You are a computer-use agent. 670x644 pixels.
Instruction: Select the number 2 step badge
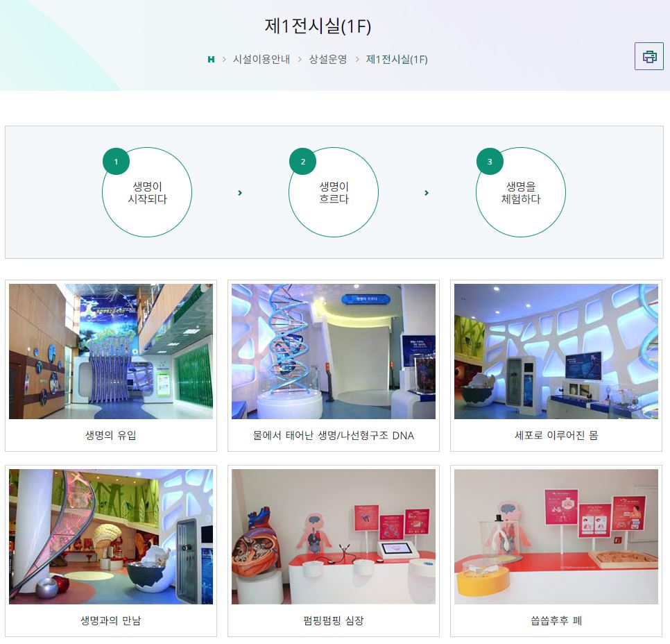click(x=303, y=161)
